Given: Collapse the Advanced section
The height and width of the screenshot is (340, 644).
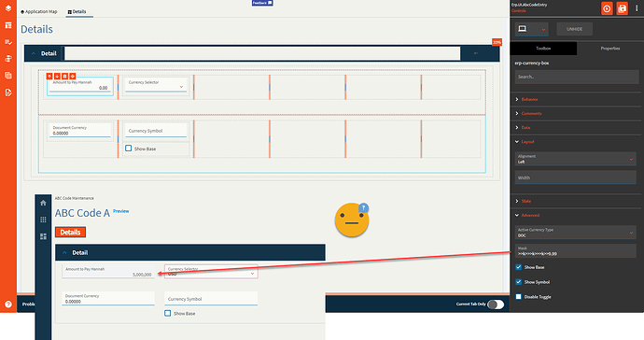Looking at the screenshot, I should pos(530,216).
